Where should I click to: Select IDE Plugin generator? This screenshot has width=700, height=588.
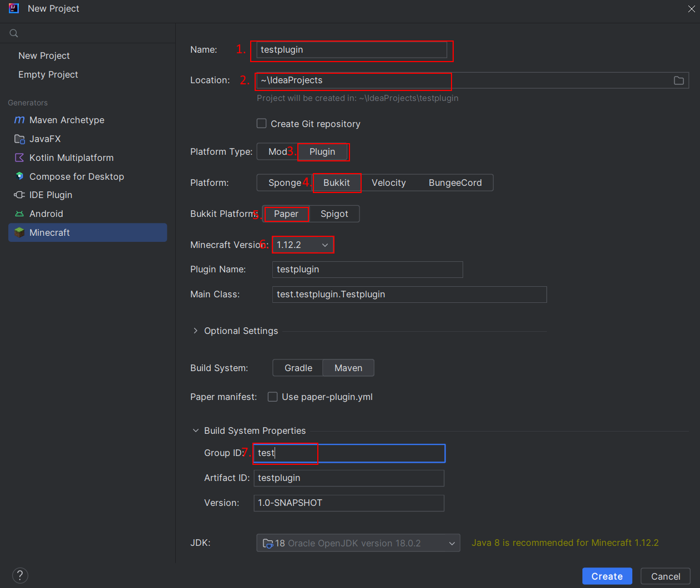pyautogui.click(x=88, y=195)
